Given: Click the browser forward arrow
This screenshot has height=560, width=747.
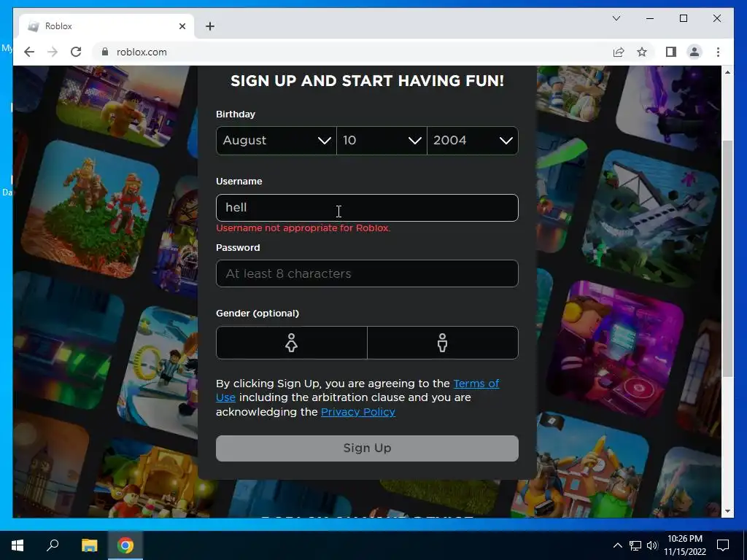Looking at the screenshot, I should [x=53, y=52].
